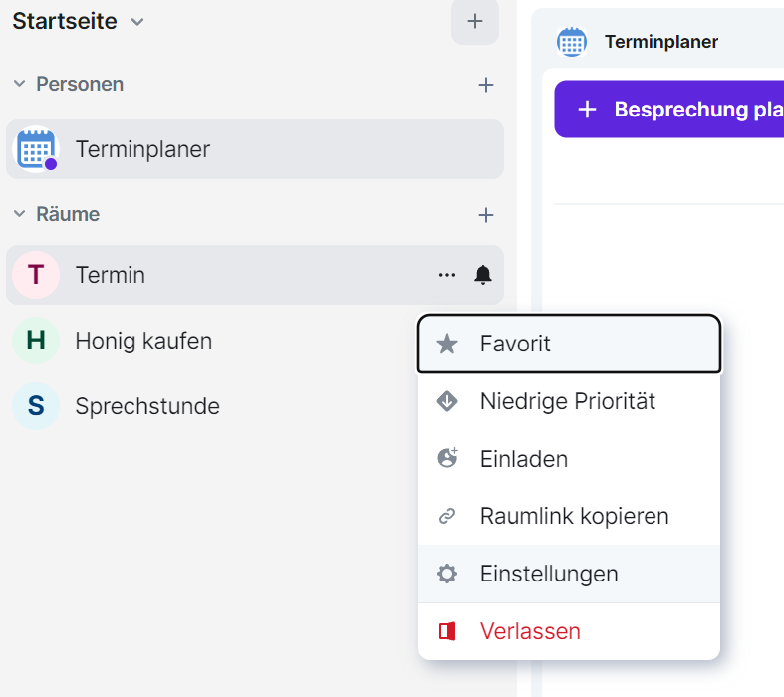Click the Räume section label
The height and width of the screenshot is (697, 784).
[x=68, y=214]
